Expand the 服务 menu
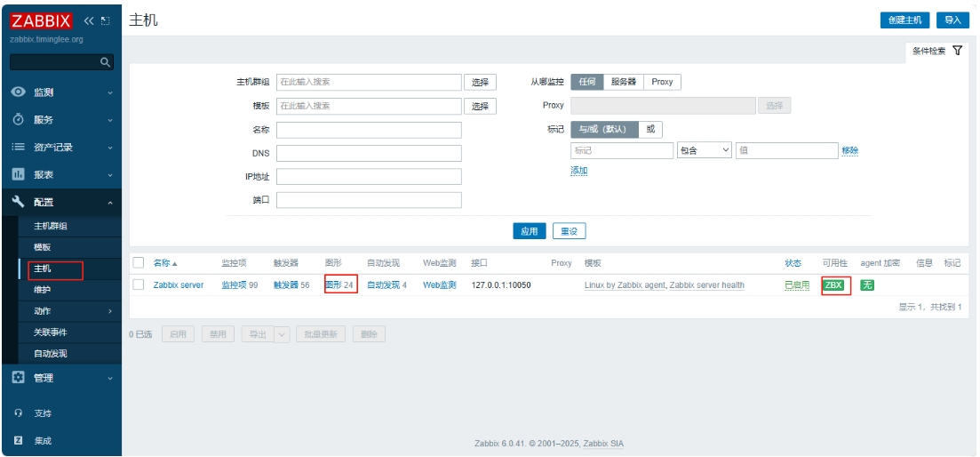The width and height of the screenshot is (980, 457). tap(111, 120)
